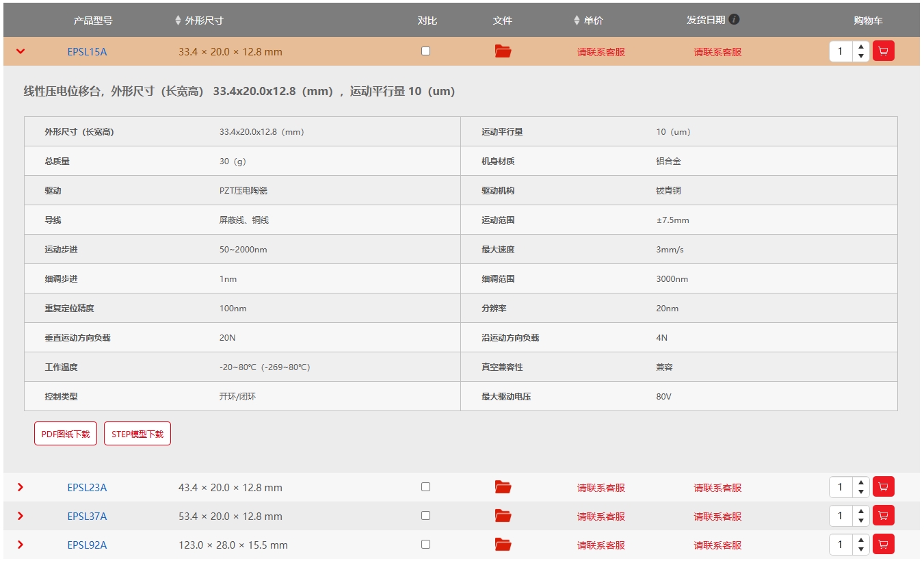The height and width of the screenshot is (561, 924).
Task: Click the 产品型号 column header
Action: tap(93, 21)
